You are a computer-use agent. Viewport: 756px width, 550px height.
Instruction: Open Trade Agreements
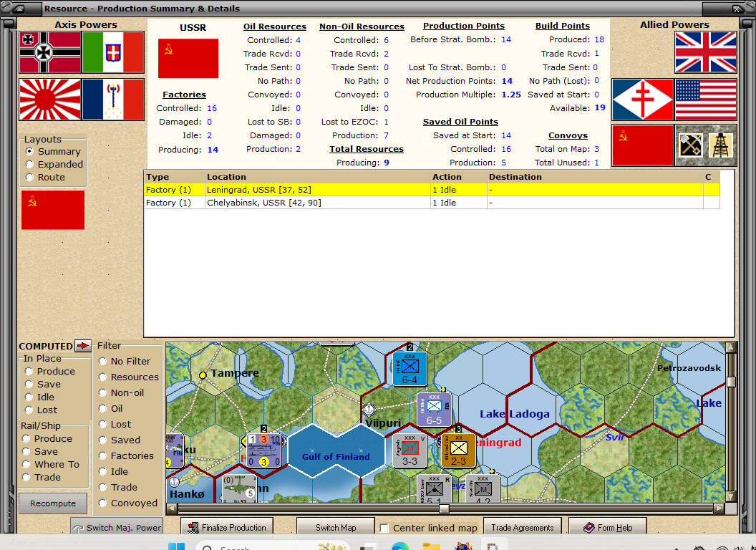click(522, 527)
